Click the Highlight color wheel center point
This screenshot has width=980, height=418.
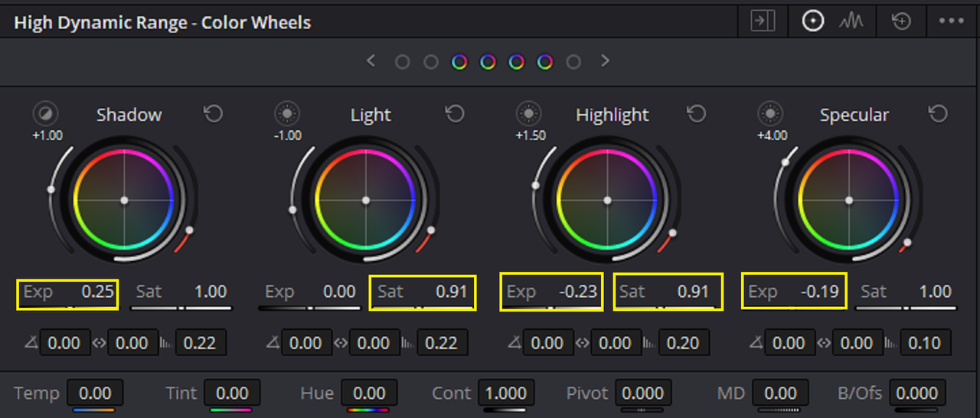click(x=607, y=200)
